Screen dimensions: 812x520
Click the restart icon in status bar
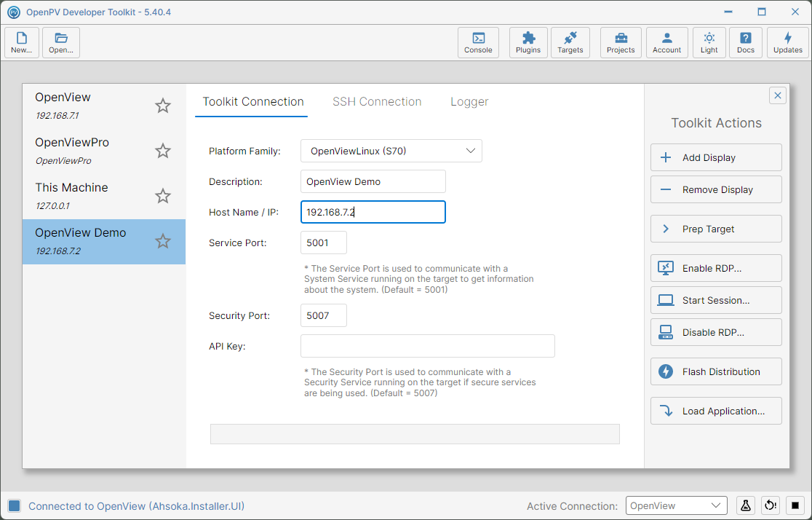(771, 505)
